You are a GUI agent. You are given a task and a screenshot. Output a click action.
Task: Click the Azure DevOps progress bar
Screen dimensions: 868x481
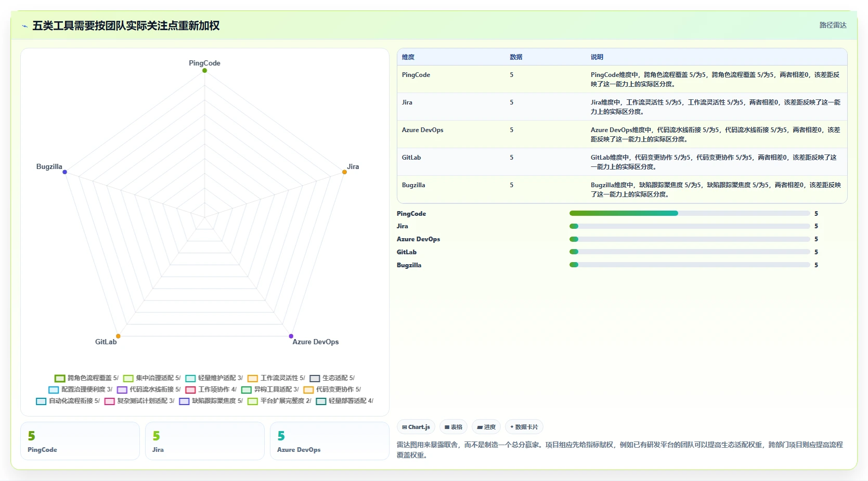coord(690,239)
